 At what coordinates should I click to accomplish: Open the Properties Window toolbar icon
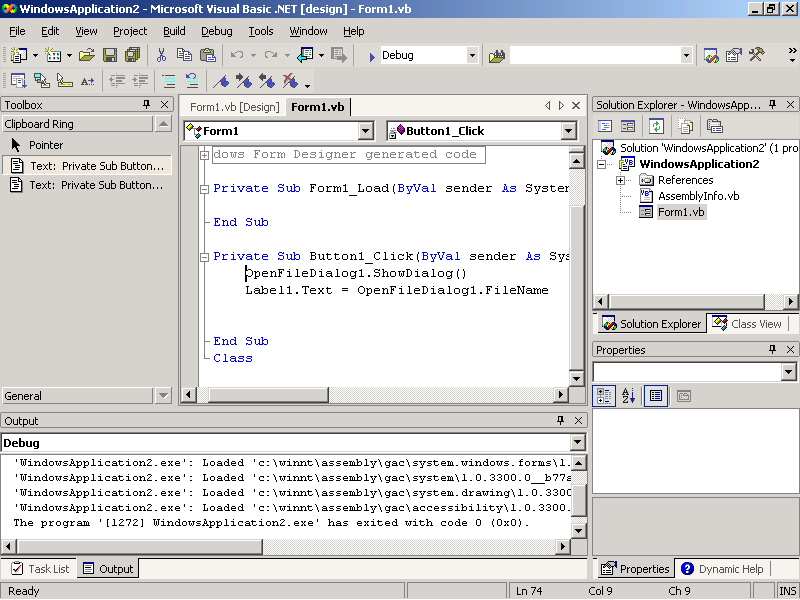click(734, 55)
